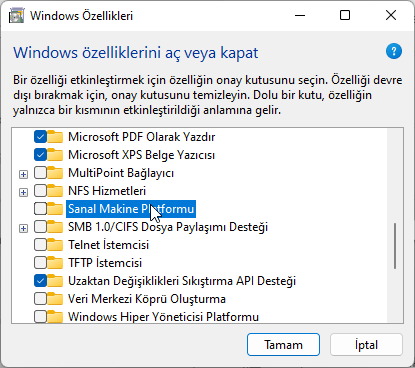This screenshot has width=415, height=368.
Task: Maximize the Windows Özellikleri window
Action: [x=345, y=15]
